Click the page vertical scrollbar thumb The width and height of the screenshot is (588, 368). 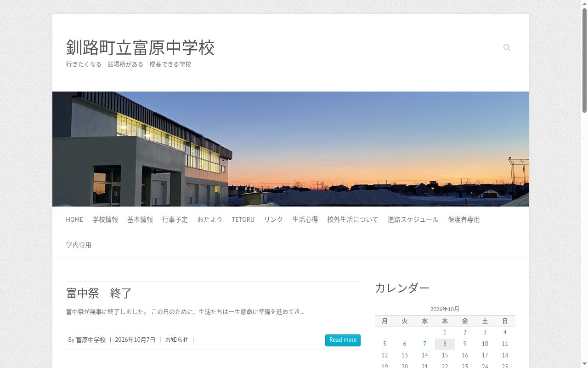click(x=584, y=60)
